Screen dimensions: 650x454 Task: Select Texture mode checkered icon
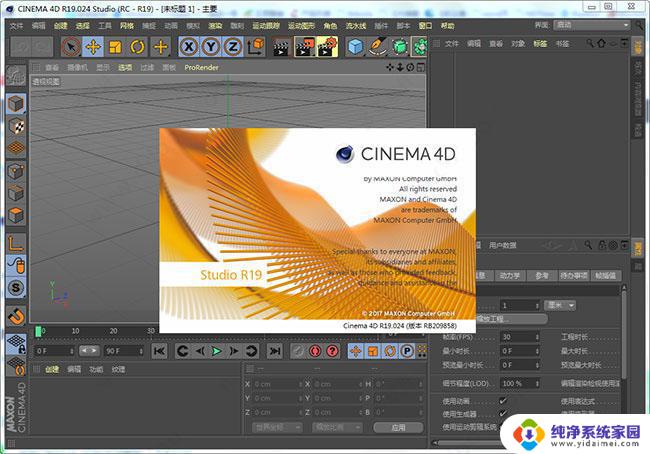point(16,126)
